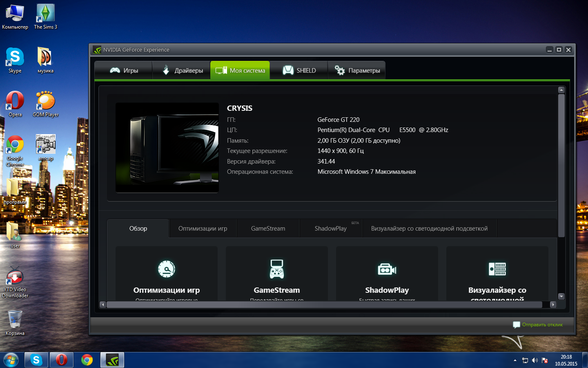Open the Игры tab

[x=123, y=70]
